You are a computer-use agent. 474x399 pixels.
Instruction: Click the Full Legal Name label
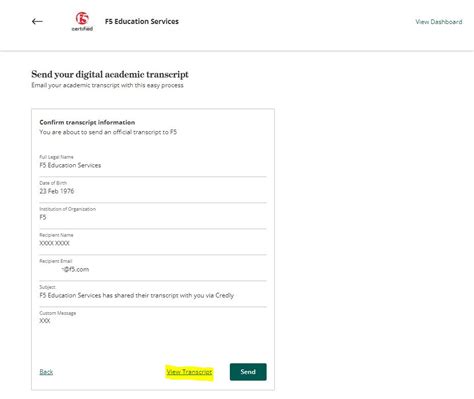[x=56, y=157]
